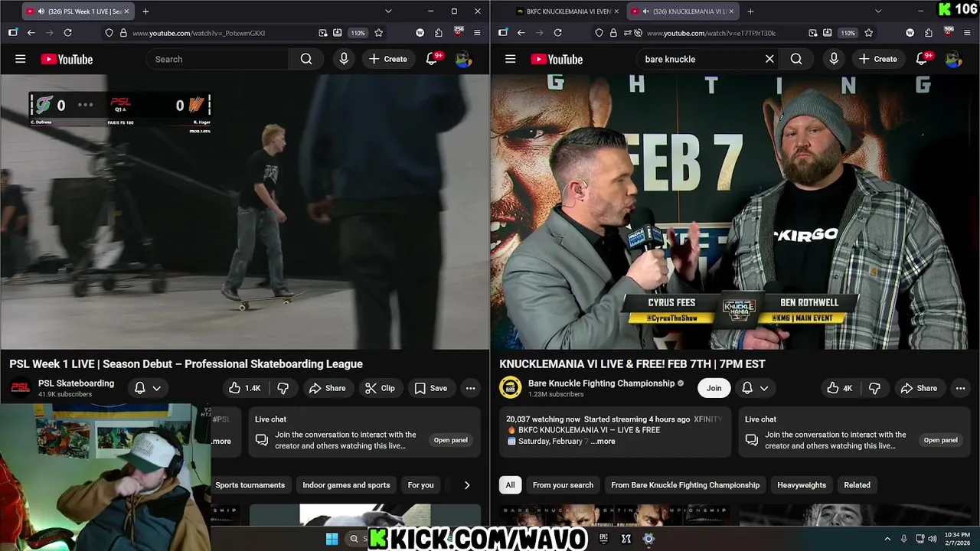Screen dimensions: 980x551
Task: Start voice search in right YouTube window
Action: tap(834, 59)
